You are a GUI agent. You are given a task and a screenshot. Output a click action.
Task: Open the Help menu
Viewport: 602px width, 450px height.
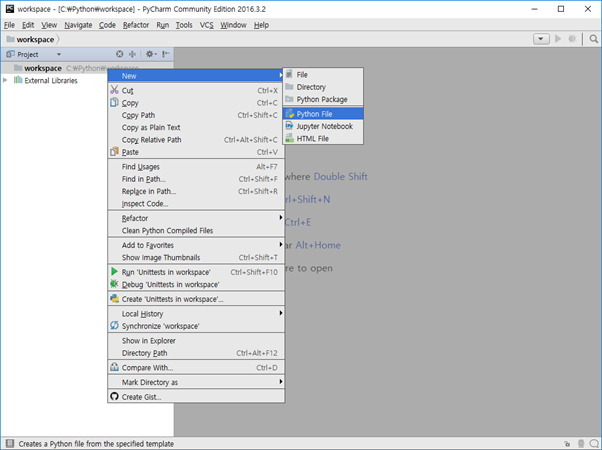tap(261, 25)
